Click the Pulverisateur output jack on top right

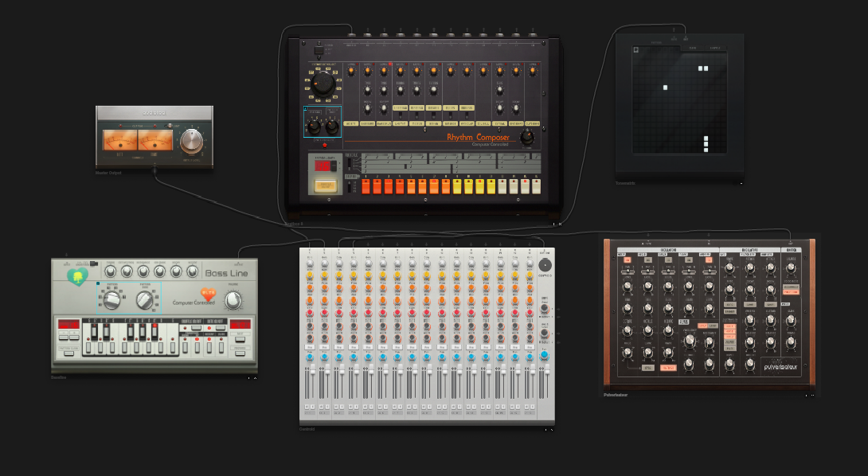[x=791, y=241]
